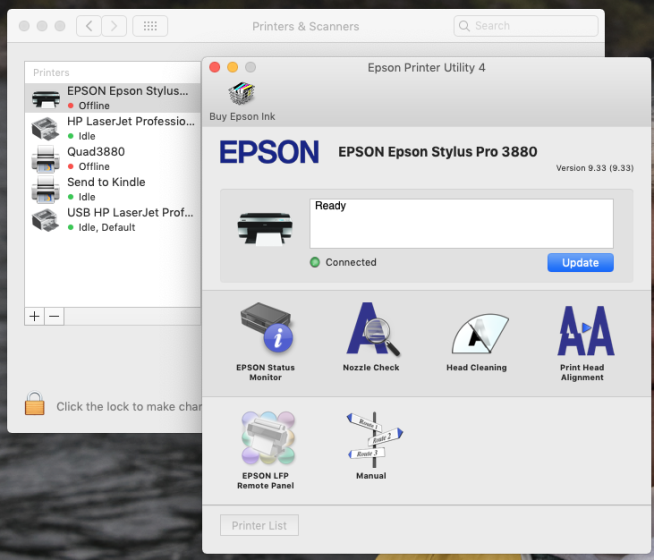654x560 pixels.
Task: Click the Buy Epson Ink icon
Action: click(242, 97)
